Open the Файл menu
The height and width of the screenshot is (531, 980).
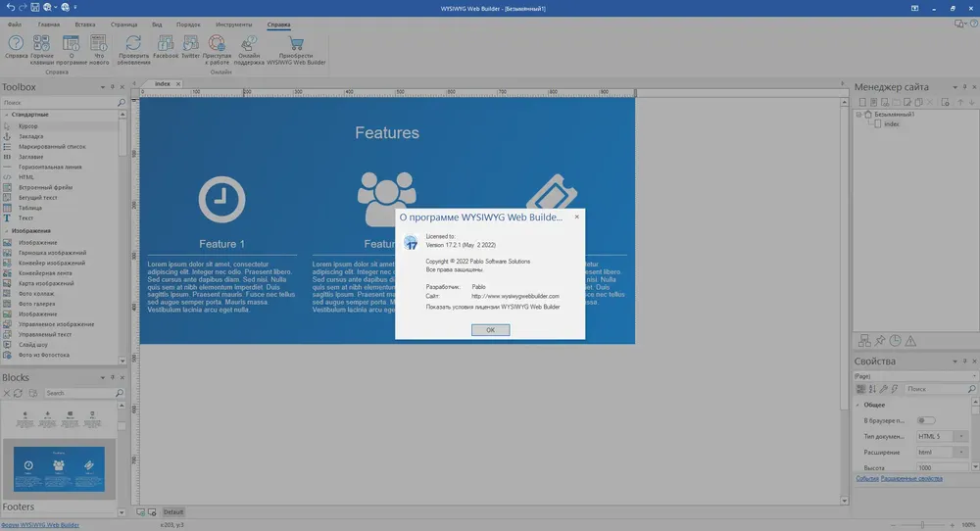[15, 24]
